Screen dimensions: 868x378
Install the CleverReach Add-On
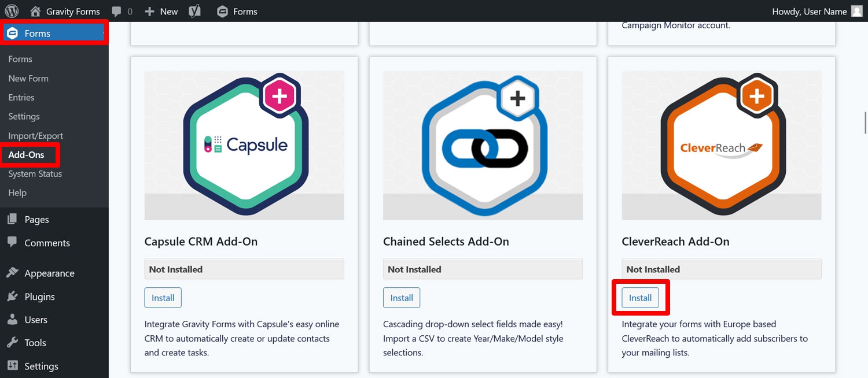[640, 298]
